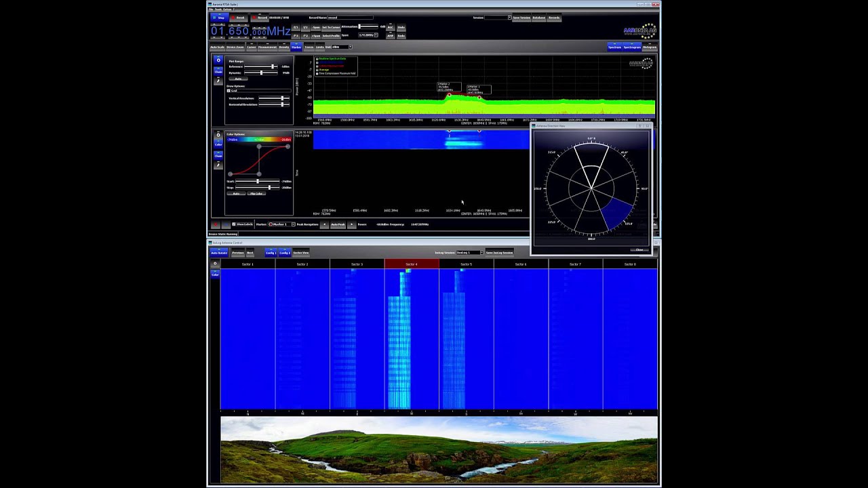Open the Span value dropdown
The height and width of the screenshot is (488, 868).
376,35
